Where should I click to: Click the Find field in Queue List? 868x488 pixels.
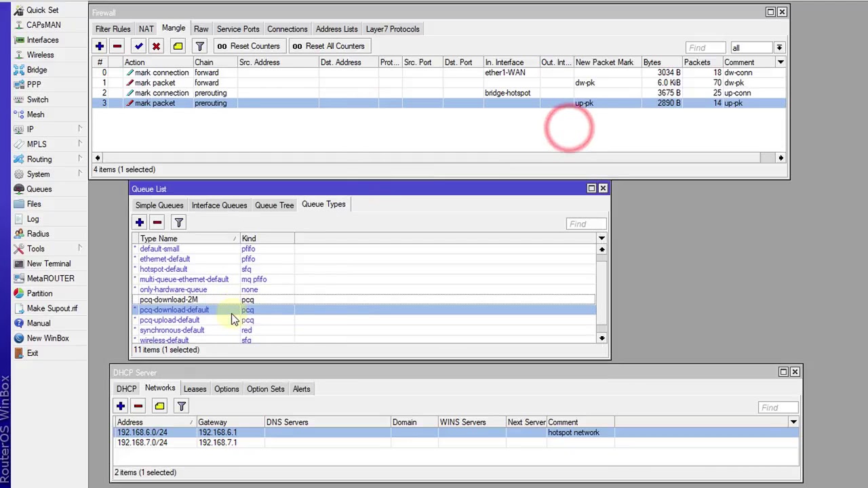click(x=586, y=224)
